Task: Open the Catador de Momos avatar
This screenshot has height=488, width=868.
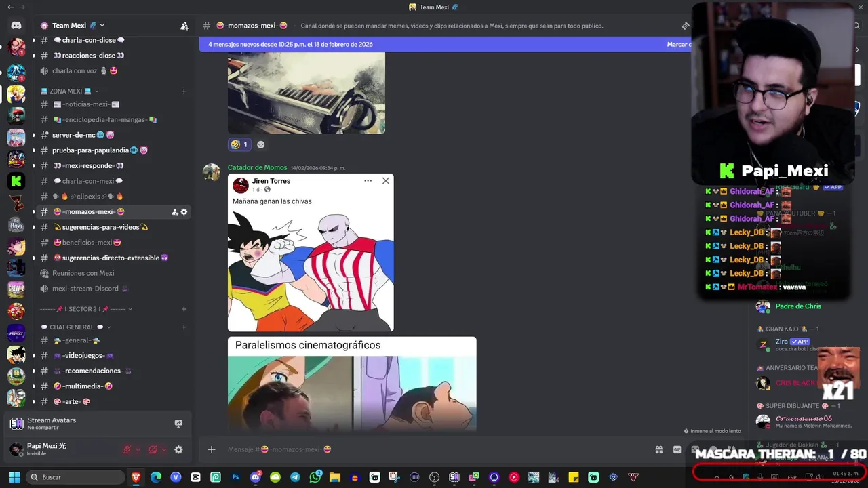Action: point(212,172)
